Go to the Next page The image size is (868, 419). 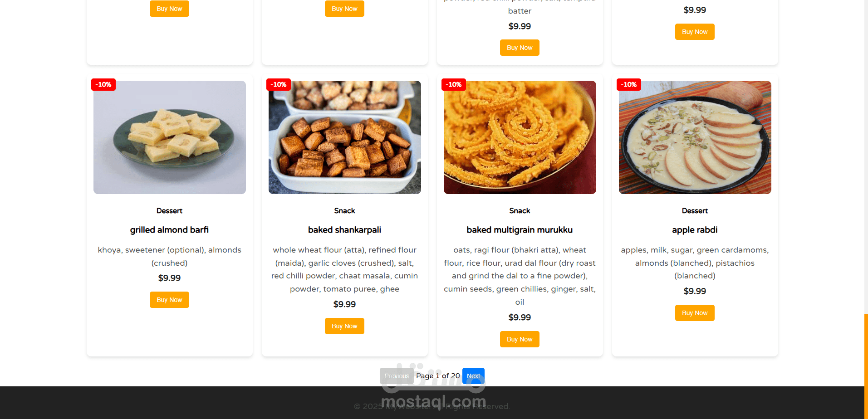coord(473,376)
